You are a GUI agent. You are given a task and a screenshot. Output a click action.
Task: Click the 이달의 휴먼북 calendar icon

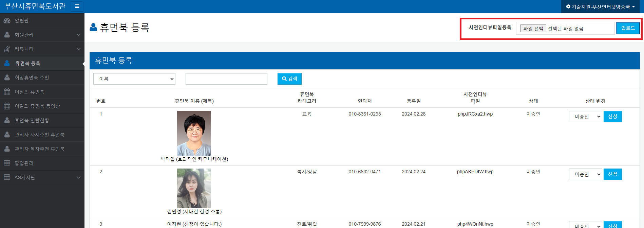pyautogui.click(x=7, y=92)
